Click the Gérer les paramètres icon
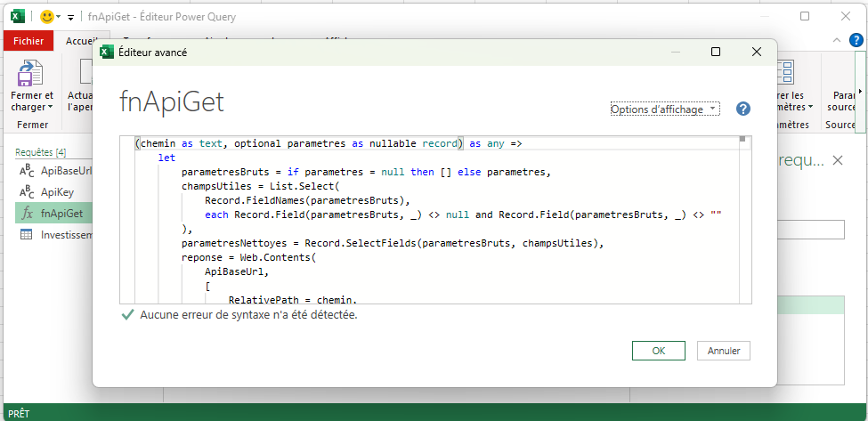868x421 pixels. click(785, 73)
